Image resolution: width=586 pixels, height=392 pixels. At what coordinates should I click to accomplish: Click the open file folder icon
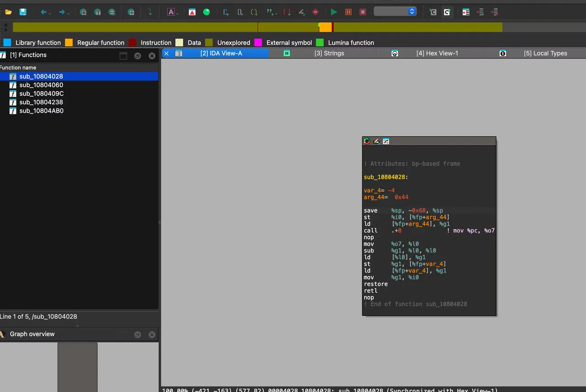(x=8, y=12)
